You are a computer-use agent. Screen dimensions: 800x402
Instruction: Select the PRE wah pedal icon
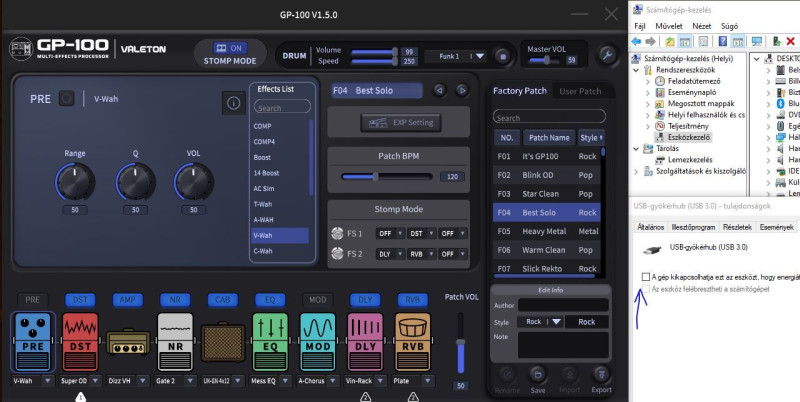pos(33,342)
